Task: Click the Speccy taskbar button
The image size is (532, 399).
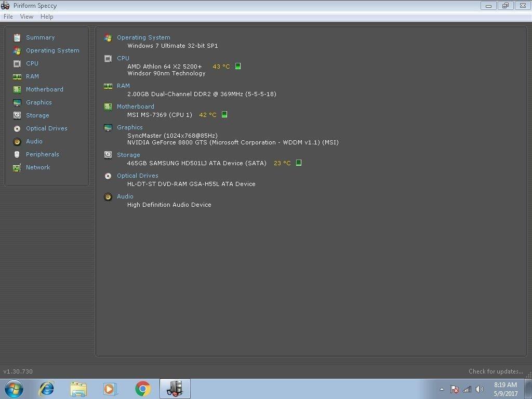Action: [x=175, y=389]
